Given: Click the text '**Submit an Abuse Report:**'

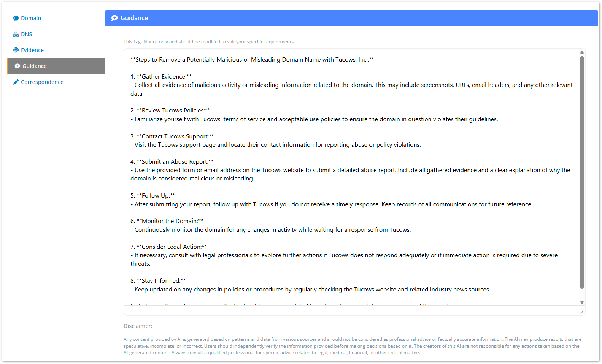Looking at the screenshot, I should (x=175, y=162).
